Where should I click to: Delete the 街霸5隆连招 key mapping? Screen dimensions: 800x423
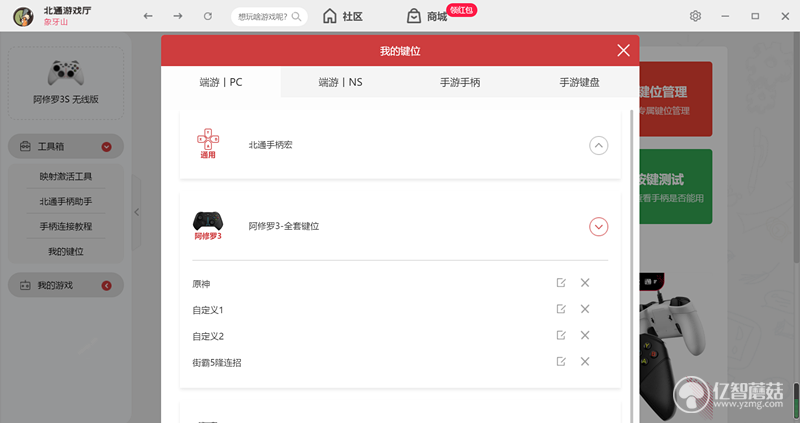585,361
